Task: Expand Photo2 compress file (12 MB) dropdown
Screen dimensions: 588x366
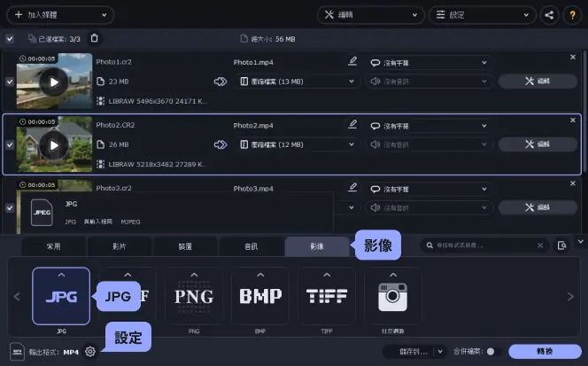Action: pos(297,144)
